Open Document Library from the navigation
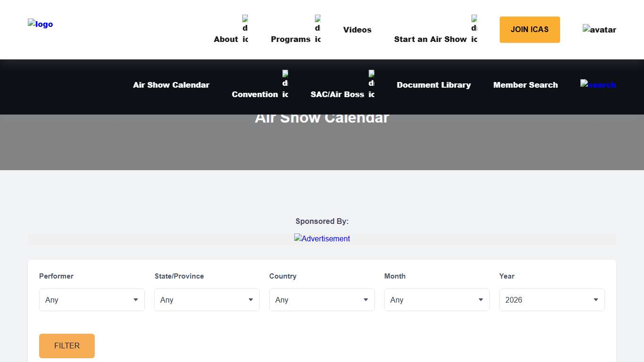This screenshot has width=644, height=362. pyautogui.click(x=434, y=85)
